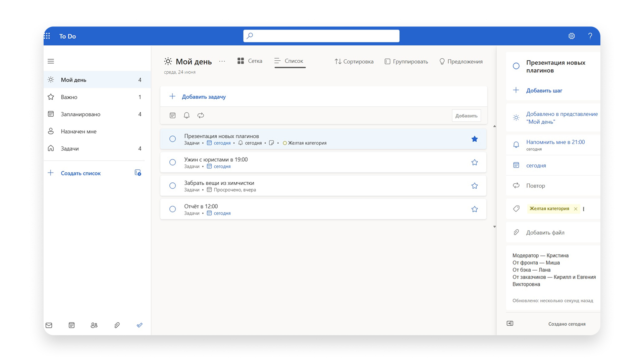This screenshot has width=644, height=362.
Task: Collapse sidebar with hamburger menu icon
Action: (51, 61)
